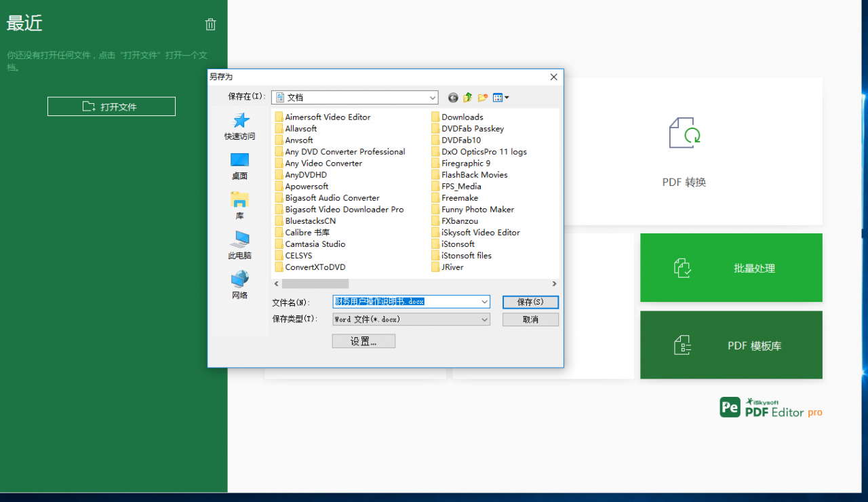Screen dimensions: 868x502
Task: Open 此电脑 from the sidebar
Action: coord(239,244)
